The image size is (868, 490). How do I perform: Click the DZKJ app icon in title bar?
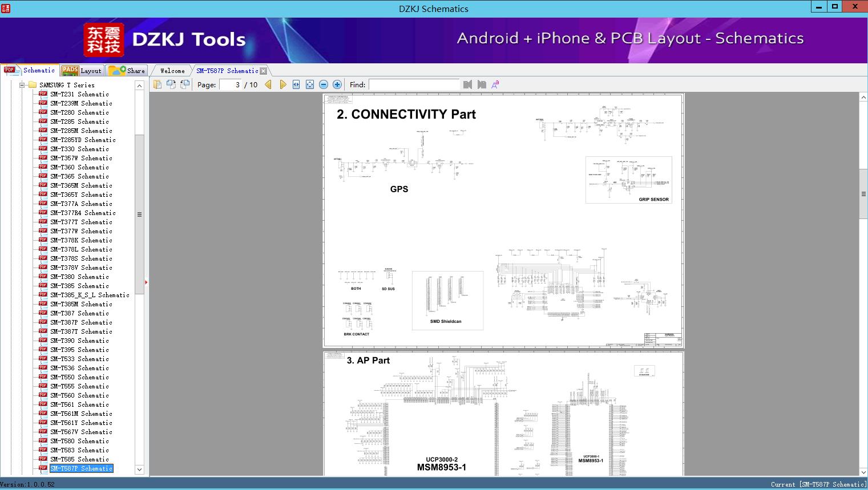tap(6, 8)
